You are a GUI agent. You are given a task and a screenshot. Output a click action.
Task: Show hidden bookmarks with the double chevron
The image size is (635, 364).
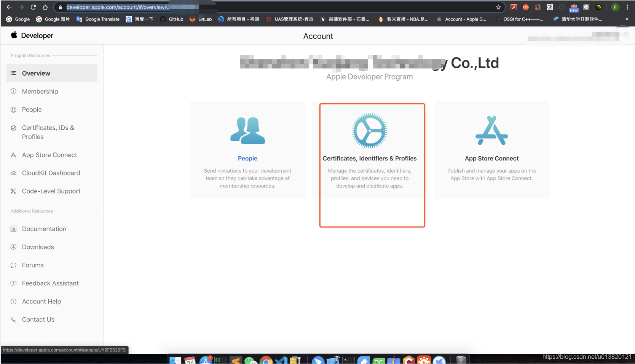click(627, 19)
